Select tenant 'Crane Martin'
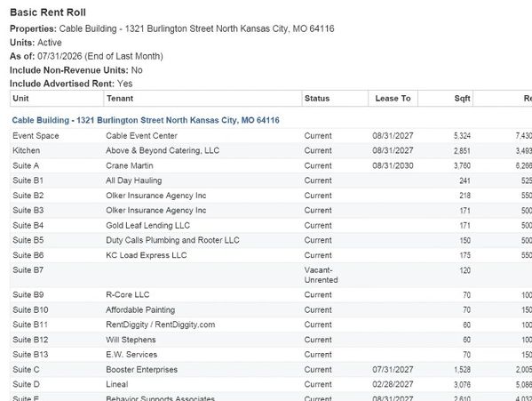Image resolution: width=532 pixels, height=401 pixels. [130, 165]
